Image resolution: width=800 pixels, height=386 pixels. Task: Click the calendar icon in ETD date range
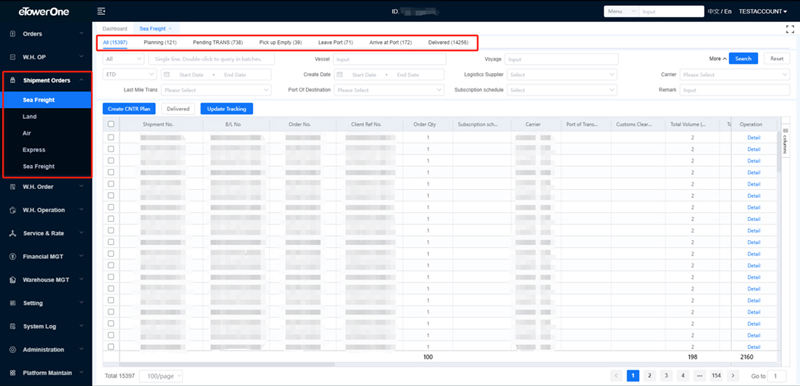click(x=166, y=74)
